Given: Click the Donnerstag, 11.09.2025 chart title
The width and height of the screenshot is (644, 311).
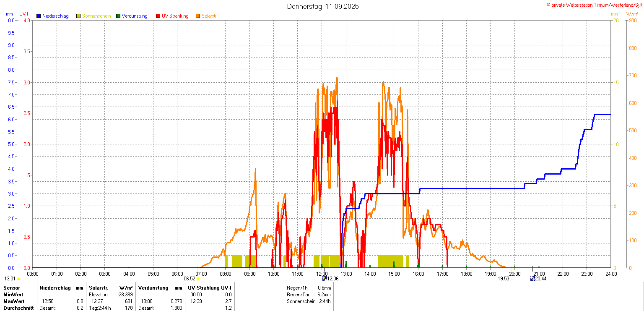Looking at the screenshot, I should (x=322, y=6).
